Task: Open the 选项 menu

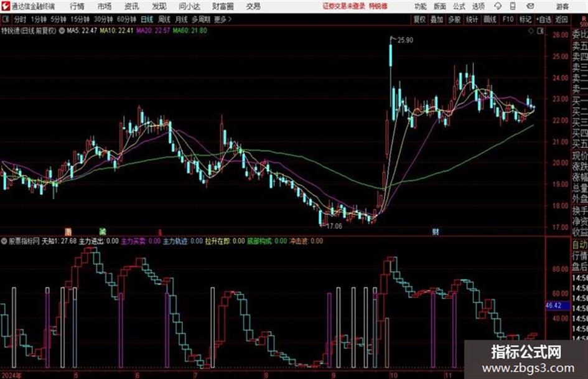Action: (478, 6)
